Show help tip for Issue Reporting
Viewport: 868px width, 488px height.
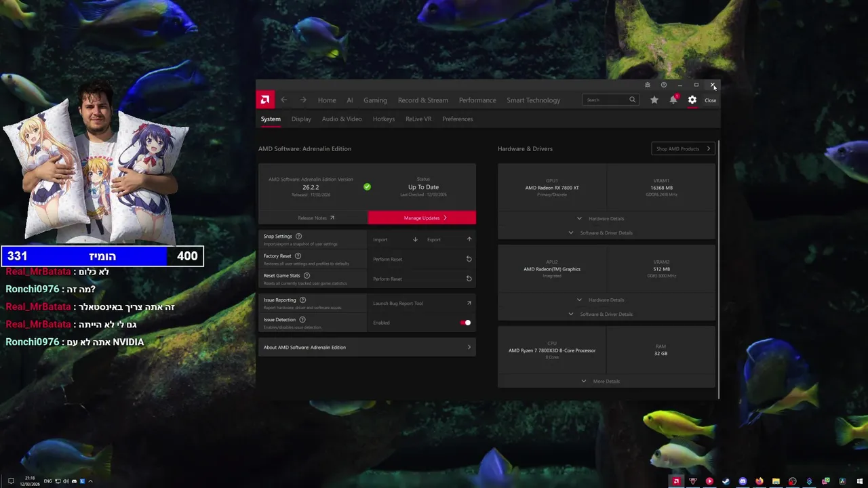(302, 300)
